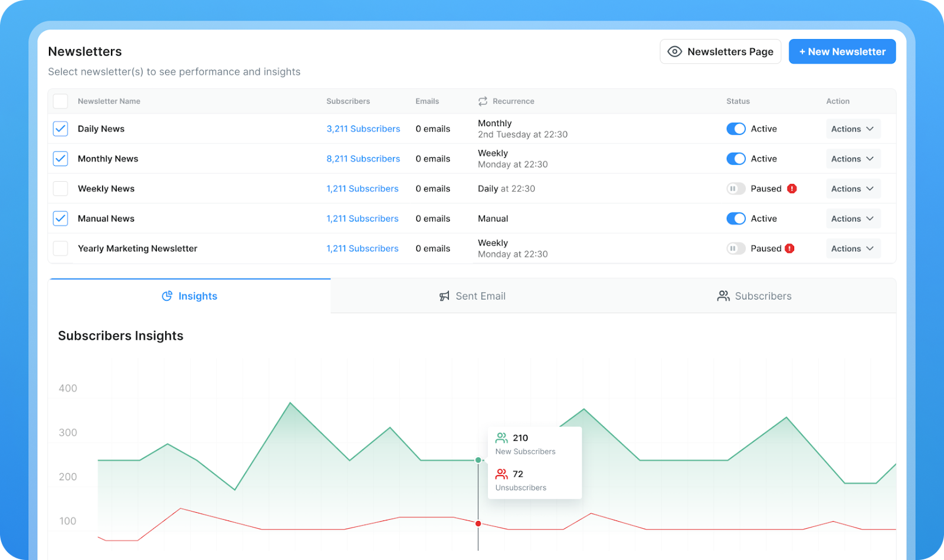Click the green New Subscribers icon in tooltip
The image size is (944, 560).
click(501, 438)
